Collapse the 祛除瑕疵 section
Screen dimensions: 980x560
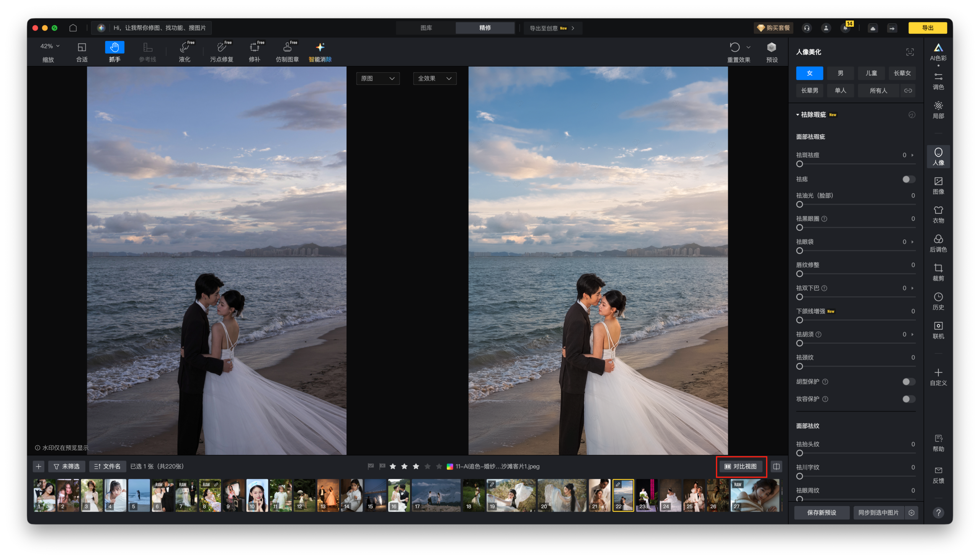(797, 115)
